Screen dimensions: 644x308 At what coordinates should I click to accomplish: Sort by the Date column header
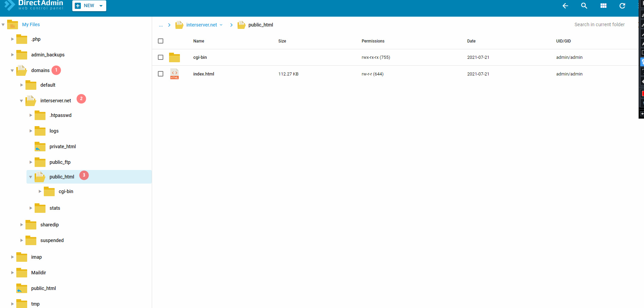[471, 41]
